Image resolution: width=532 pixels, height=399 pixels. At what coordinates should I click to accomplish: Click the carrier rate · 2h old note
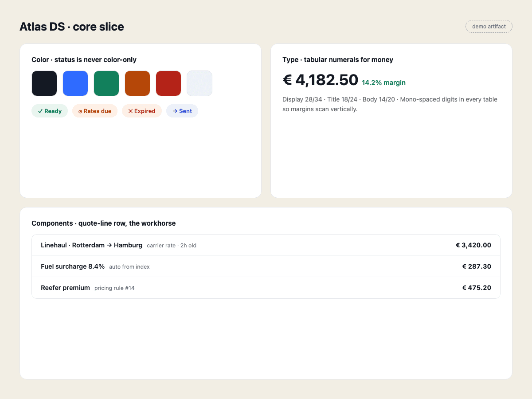pos(172,246)
